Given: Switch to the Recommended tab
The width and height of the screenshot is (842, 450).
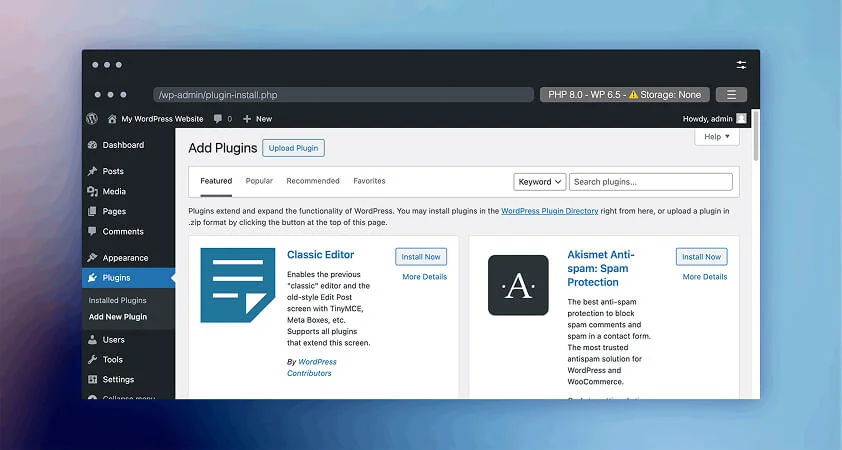Looking at the screenshot, I should (313, 181).
